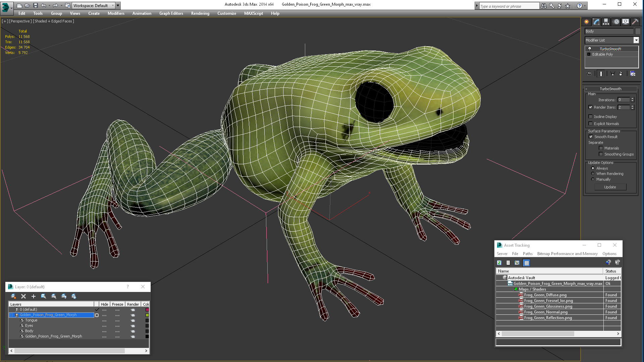This screenshot has width=644, height=362.
Task: Toggle Show End Result icon
Action: point(601,74)
